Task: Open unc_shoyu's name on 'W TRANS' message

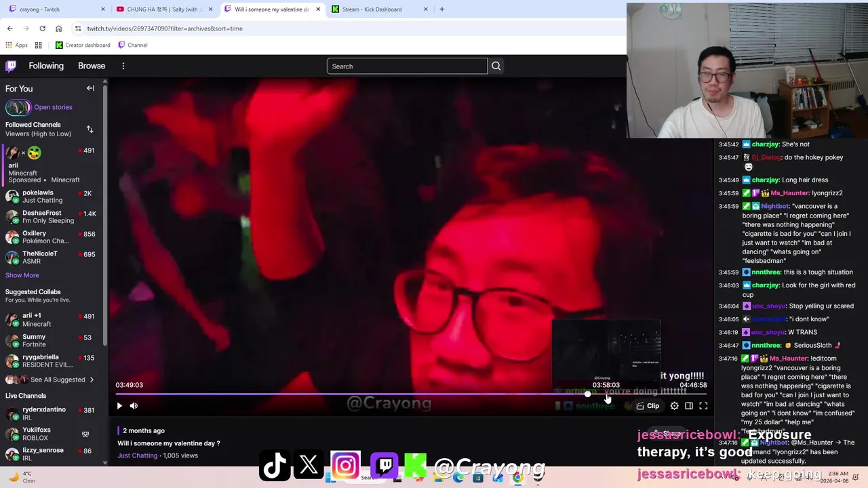Action: coord(768,332)
